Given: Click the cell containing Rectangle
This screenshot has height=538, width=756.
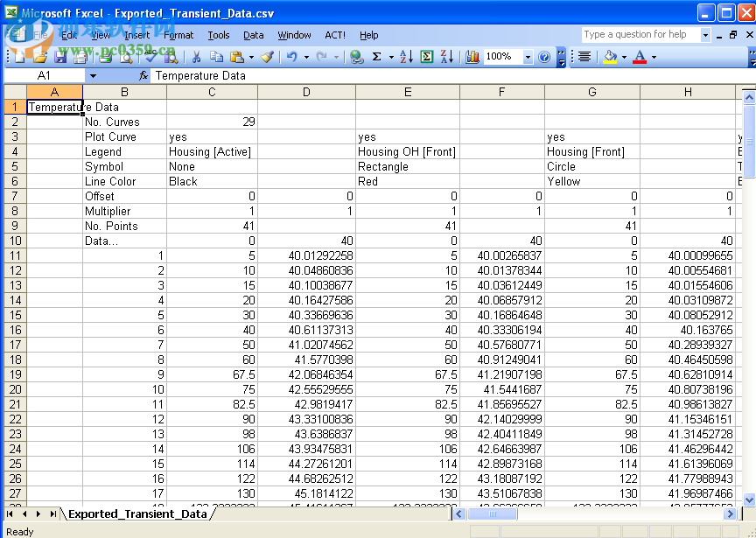Looking at the screenshot, I should pyautogui.click(x=408, y=167).
